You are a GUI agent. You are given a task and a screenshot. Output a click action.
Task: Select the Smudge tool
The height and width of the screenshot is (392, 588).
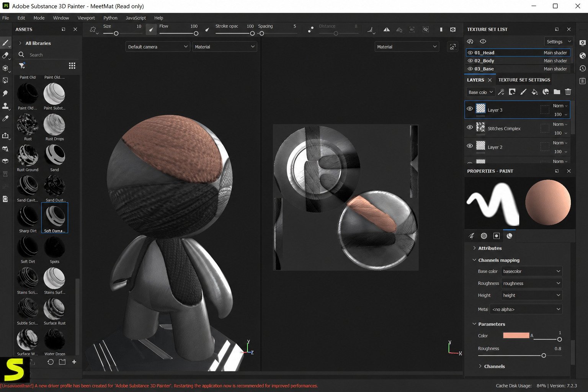point(5,93)
